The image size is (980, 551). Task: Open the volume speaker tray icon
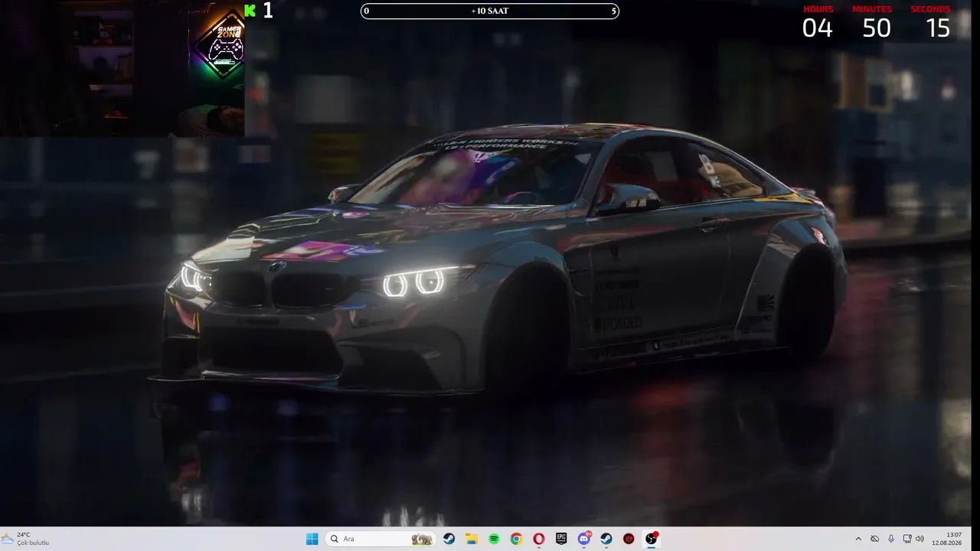[x=920, y=539]
